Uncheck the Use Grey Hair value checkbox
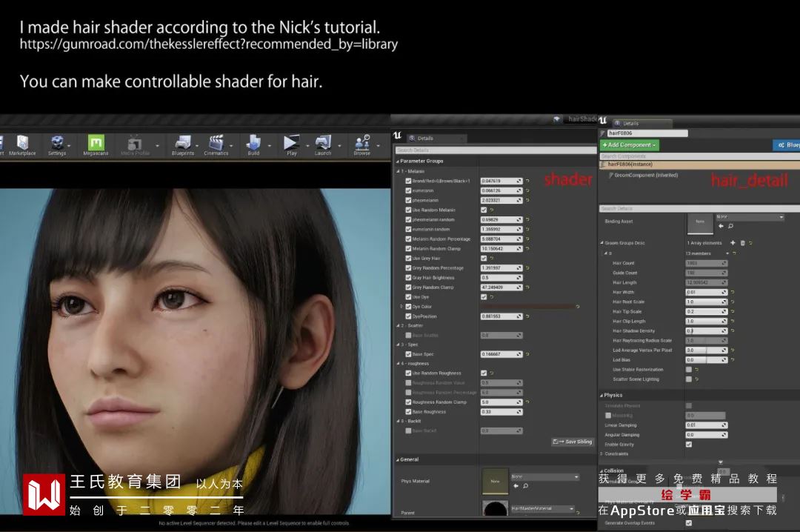This screenshot has height=532, width=800. (x=484, y=259)
